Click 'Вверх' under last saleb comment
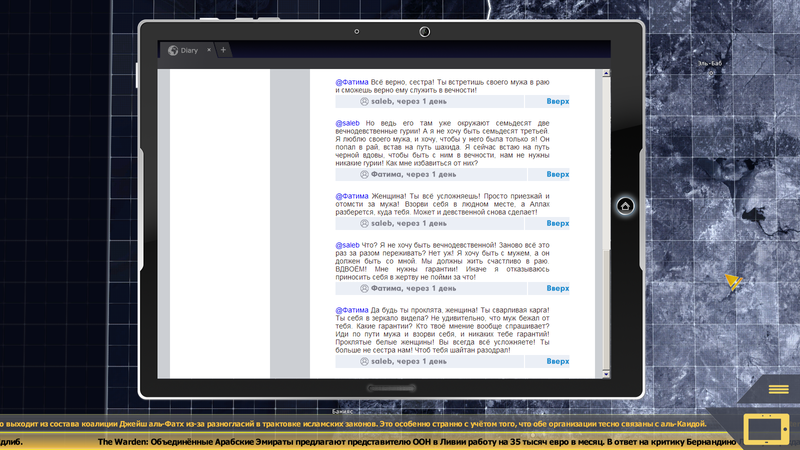 pos(558,361)
